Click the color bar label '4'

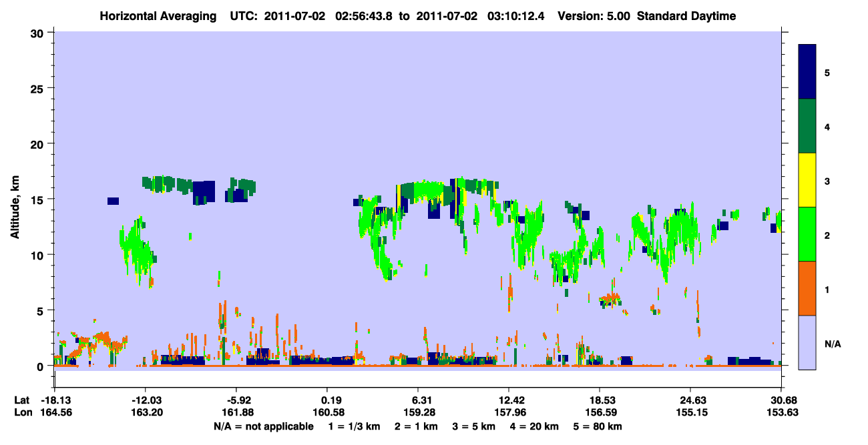827,126
